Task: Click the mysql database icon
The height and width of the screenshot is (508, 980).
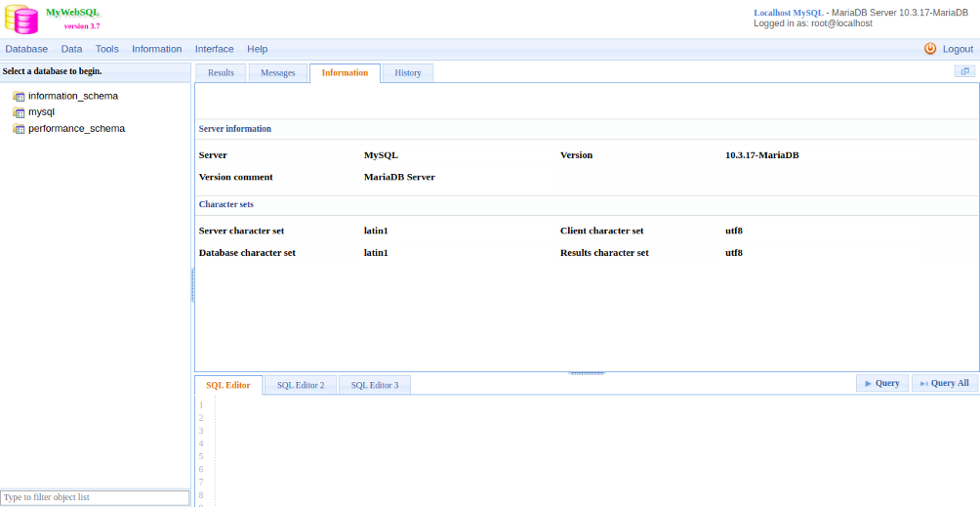Action: tap(19, 112)
